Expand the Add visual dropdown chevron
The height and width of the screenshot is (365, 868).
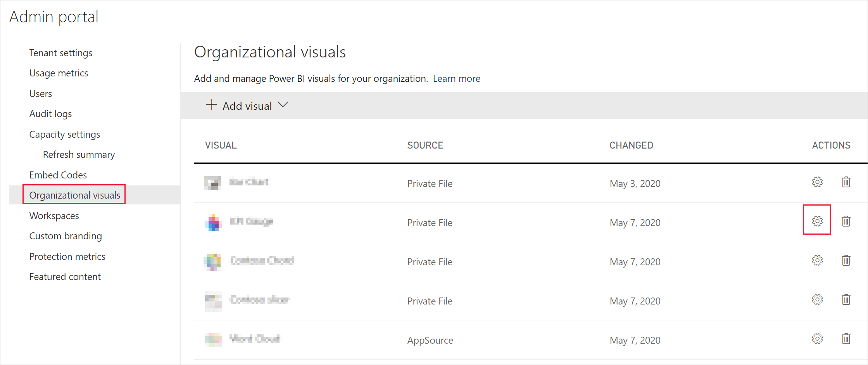(x=283, y=105)
